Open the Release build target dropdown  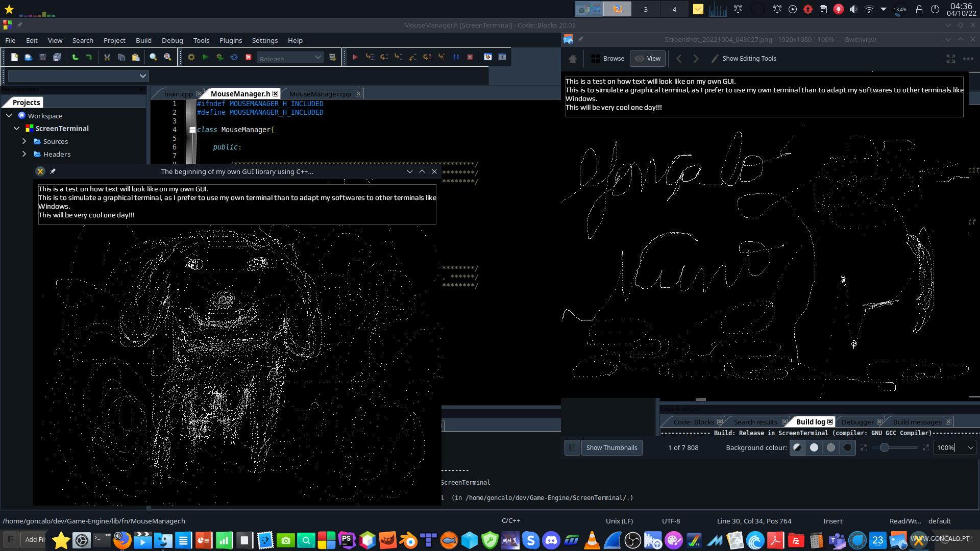pos(317,57)
